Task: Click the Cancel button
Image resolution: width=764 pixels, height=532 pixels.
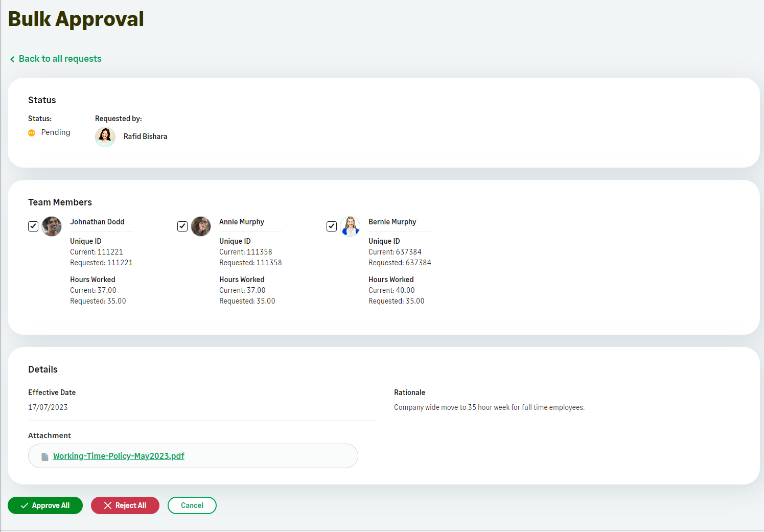Action: tap(192, 505)
